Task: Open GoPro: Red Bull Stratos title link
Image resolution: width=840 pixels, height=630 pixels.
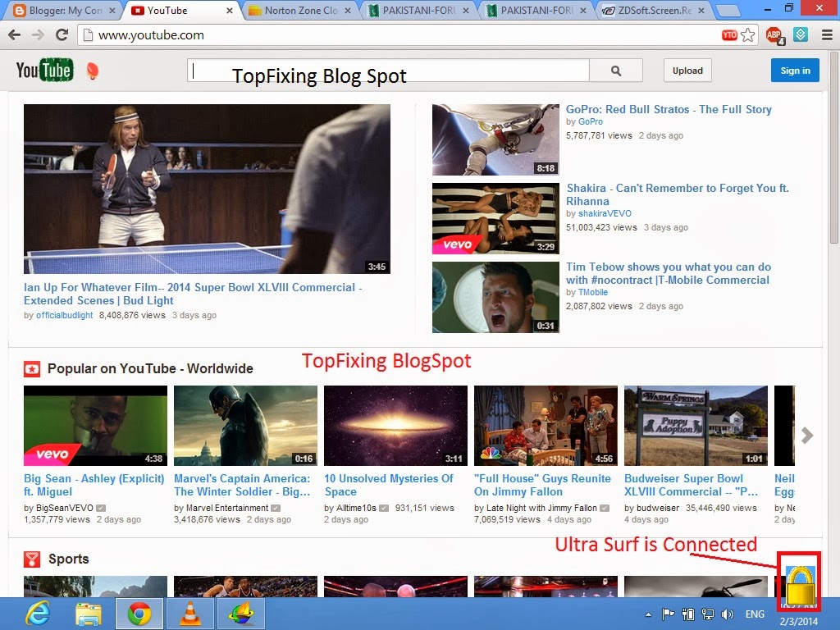Action: [x=669, y=109]
